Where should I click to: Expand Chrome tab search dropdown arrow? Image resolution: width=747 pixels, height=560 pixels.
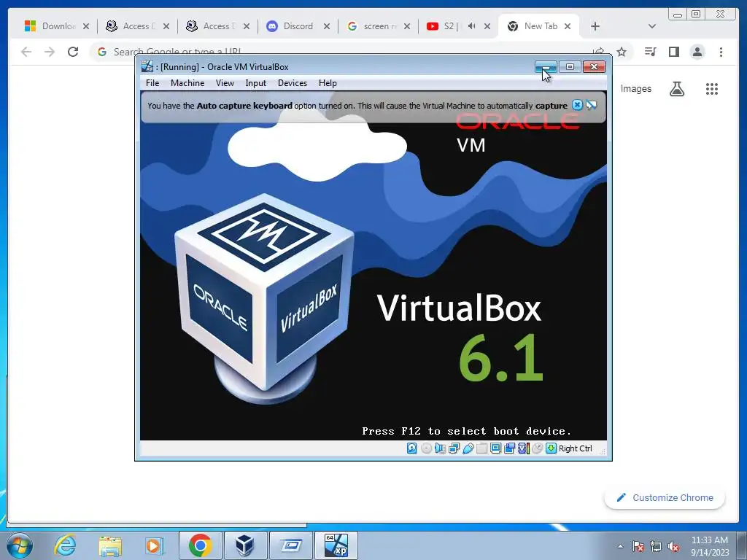point(652,26)
